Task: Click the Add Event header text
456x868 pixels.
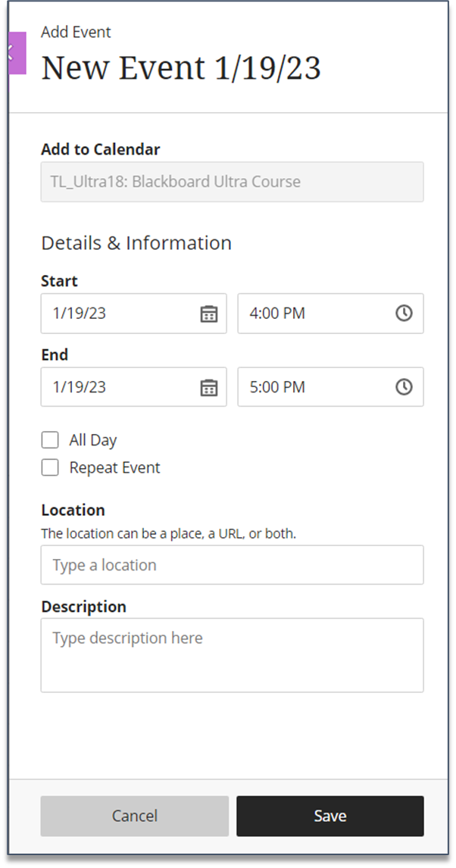Action: (77, 32)
